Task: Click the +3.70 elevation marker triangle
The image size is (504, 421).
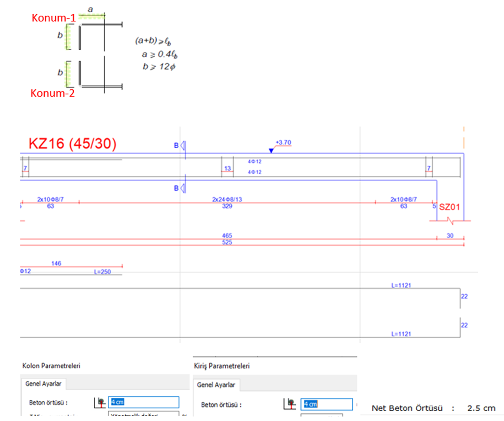Action: click(x=271, y=151)
